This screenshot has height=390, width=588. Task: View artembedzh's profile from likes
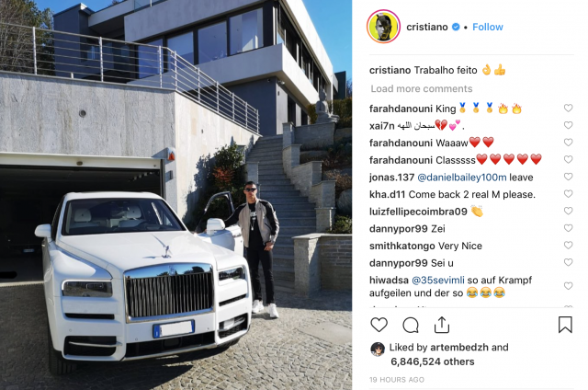(x=459, y=347)
